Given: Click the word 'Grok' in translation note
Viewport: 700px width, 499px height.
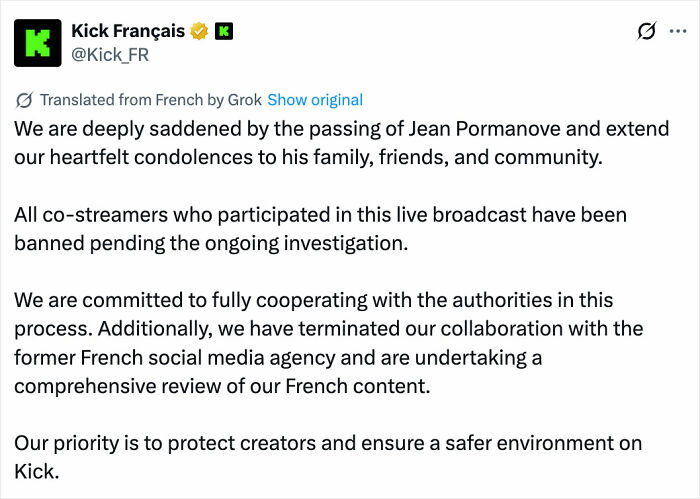Looking at the screenshot, I should pyautogui.click(x=245, y=100).
